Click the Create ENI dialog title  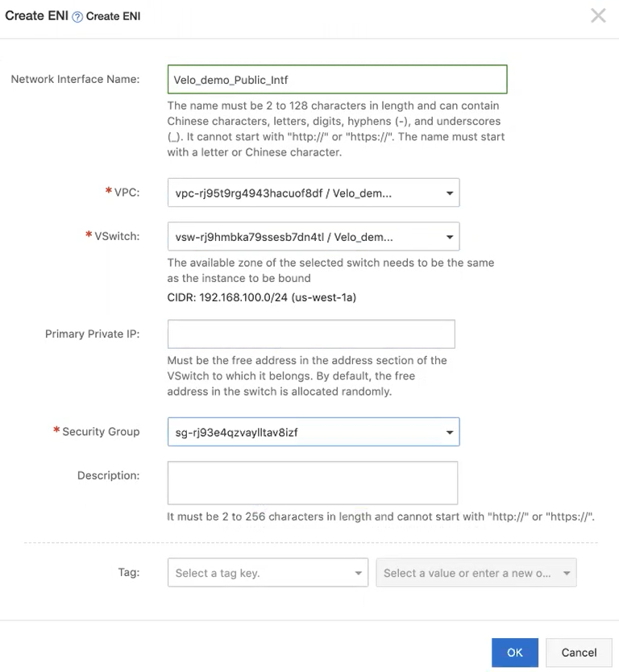pyautogui.click(x=35, y=15)
